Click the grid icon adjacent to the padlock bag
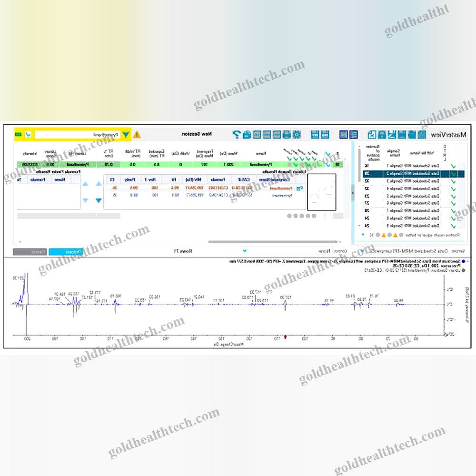This screenshot has width=476, height=476. coord(257,135)
